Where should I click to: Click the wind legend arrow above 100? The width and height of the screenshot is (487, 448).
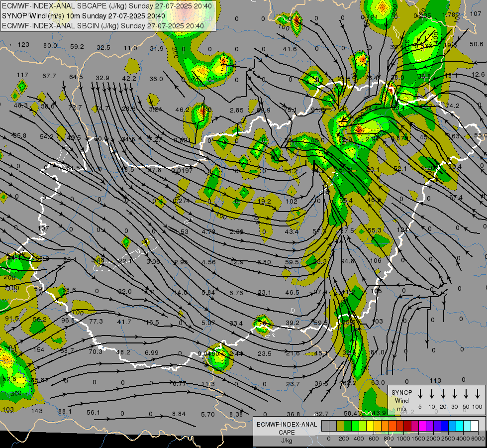coord(478,394)
